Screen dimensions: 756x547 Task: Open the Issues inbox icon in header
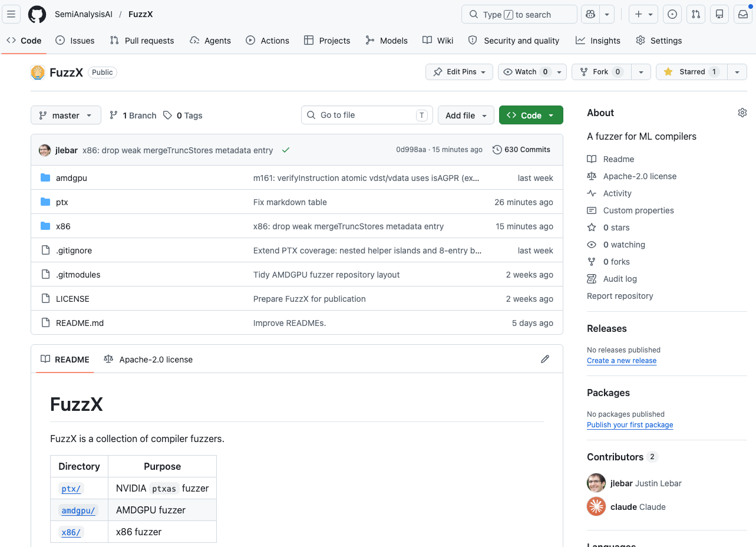tap(672, 14)
